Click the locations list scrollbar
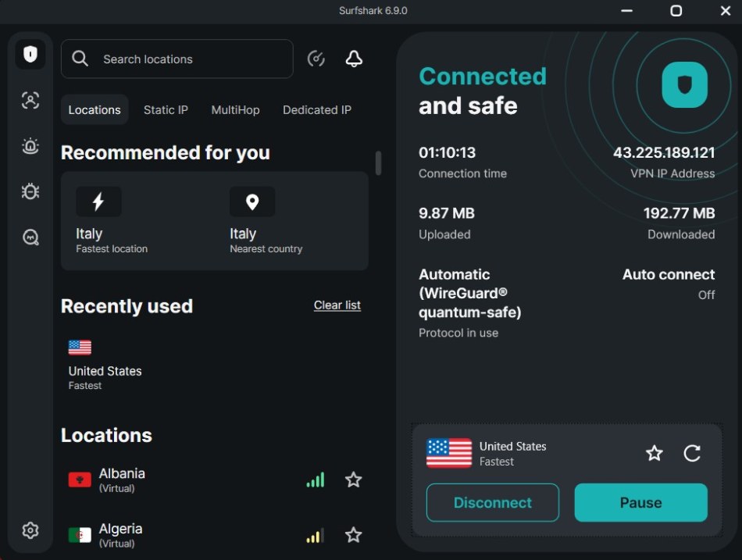Image resolution: width=742 pixels, height=560 pixels. coord(378,162)
